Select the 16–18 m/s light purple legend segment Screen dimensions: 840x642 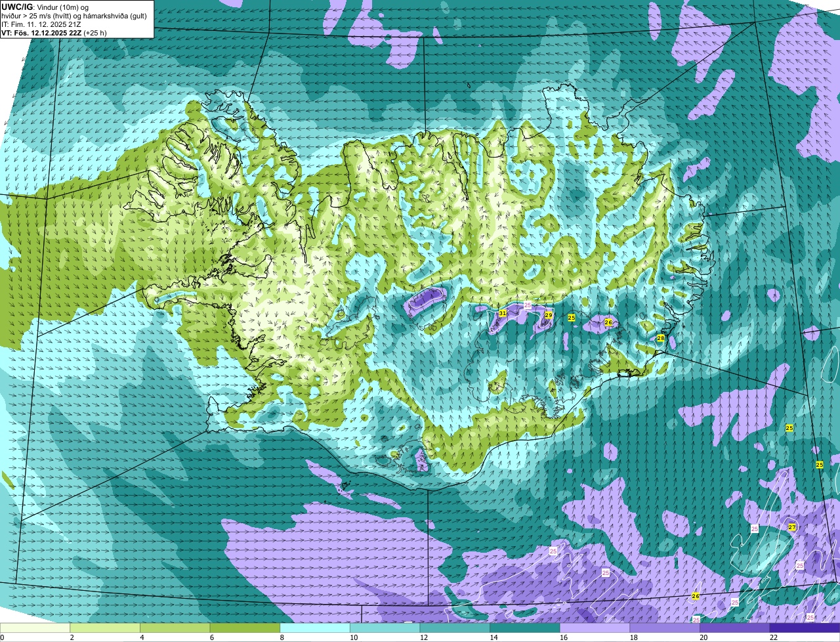coord(595,628)
